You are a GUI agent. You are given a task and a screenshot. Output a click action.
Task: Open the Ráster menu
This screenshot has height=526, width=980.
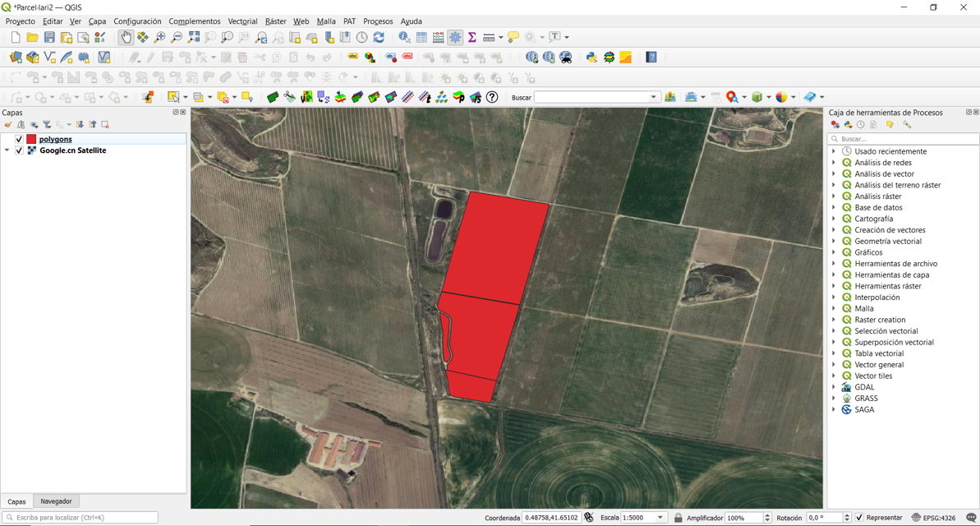[x=276, y=21]
